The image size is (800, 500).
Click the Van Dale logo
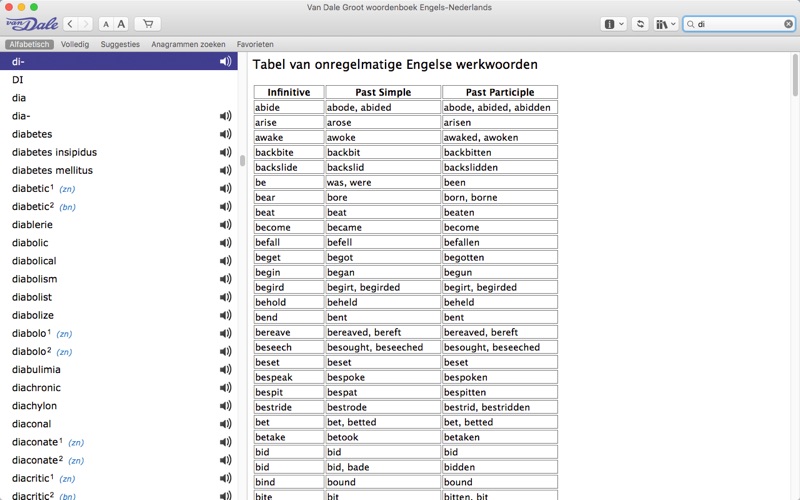[32, 24]
